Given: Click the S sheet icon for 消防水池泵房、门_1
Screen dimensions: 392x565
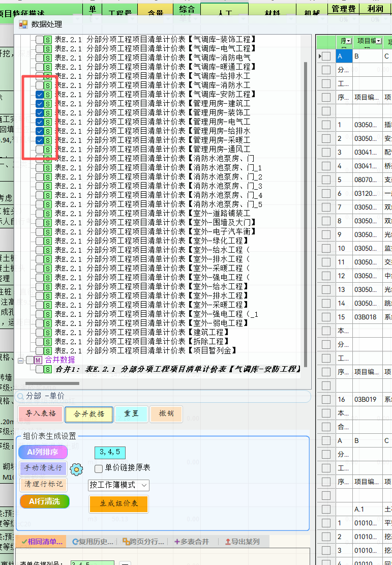Looking at the screenshot, I should click(x=48, y=168).
